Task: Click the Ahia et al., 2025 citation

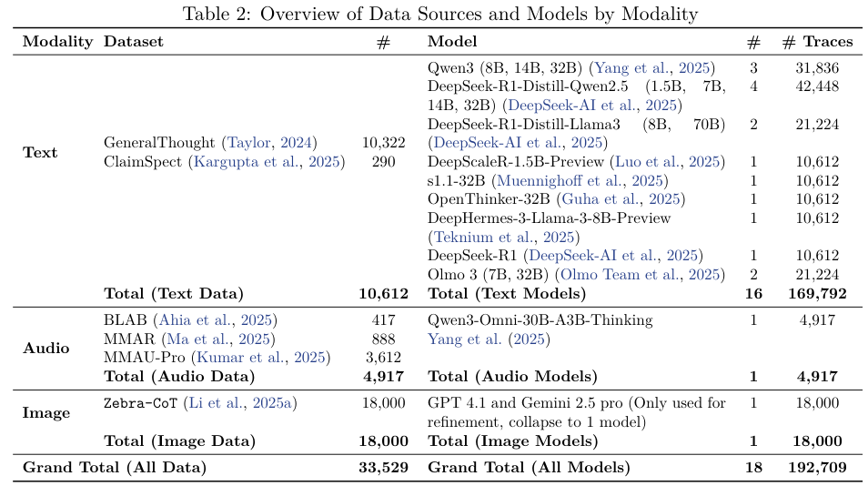Action: coord(216,320)
